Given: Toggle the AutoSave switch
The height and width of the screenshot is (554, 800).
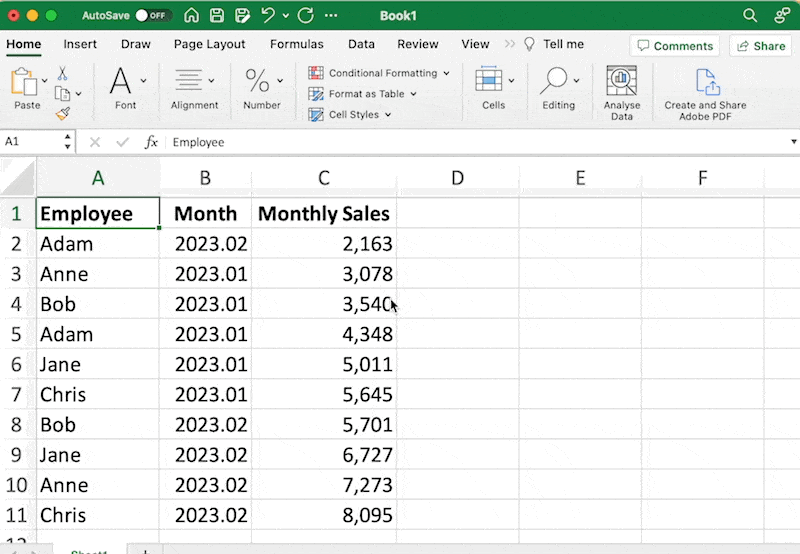Looking at the screenshot, I should pyautogui.click(x=152, y=15).
